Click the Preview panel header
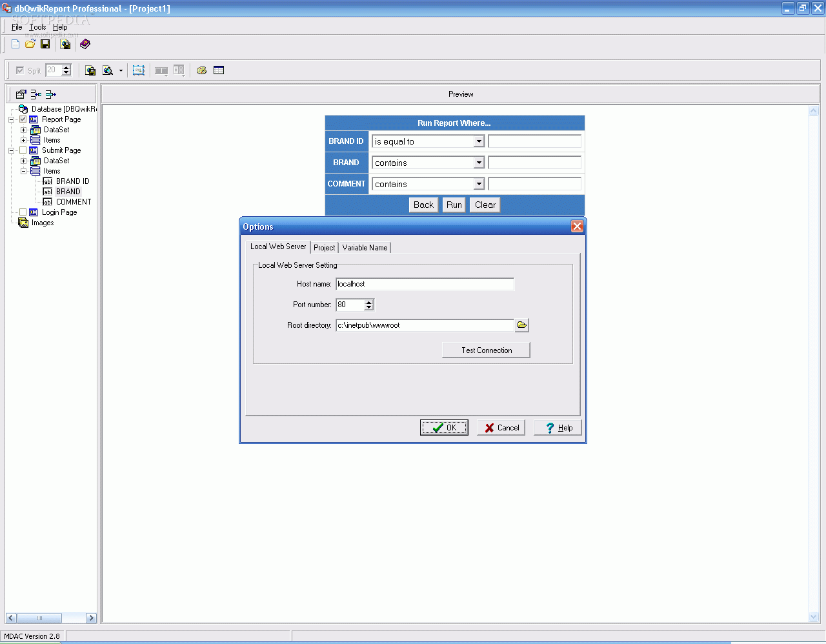The width and height of the screenshot is (826, 644). tap(461, 94)
